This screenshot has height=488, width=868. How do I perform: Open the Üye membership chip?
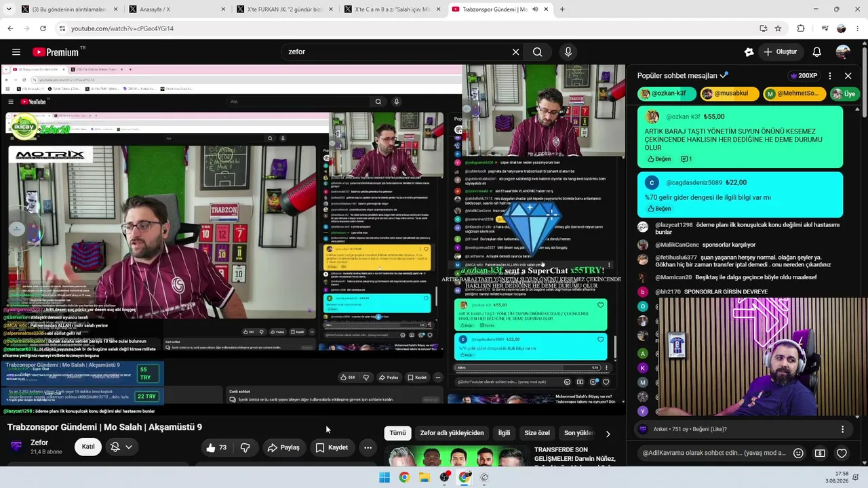845,94
